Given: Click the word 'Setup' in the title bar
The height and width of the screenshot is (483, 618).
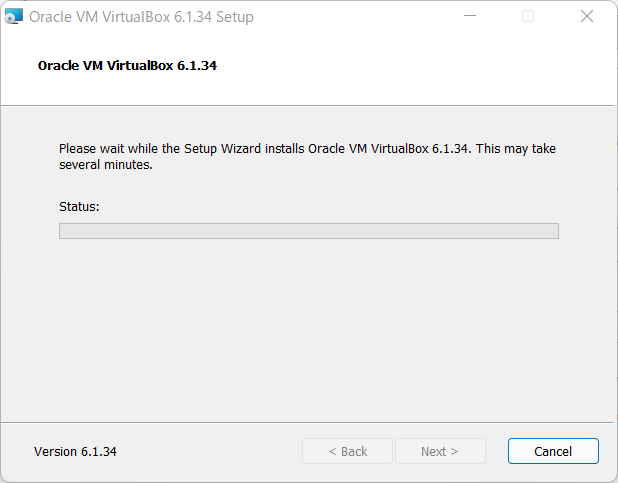Looking at the screenshot, I should tap(235, 17).
